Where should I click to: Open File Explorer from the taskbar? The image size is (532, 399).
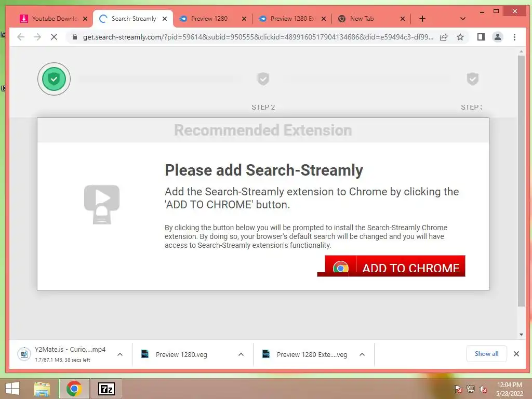42,389
